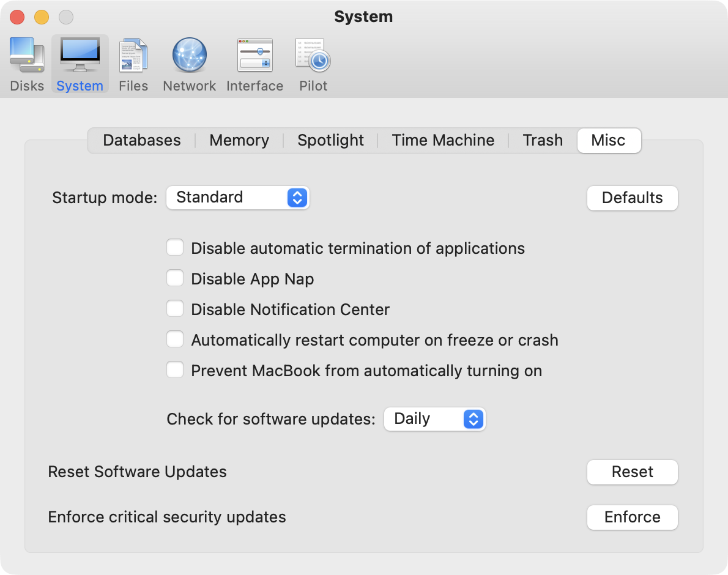The height and width of the screenshot is (575, 728).
Task: Switch to the Network globe icon
Action: (189, 56)
